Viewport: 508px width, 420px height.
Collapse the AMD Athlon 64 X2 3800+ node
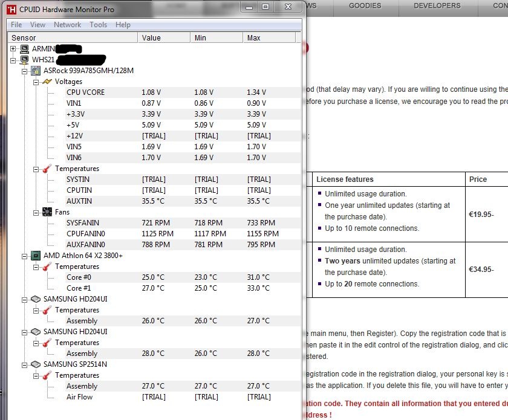24,256
